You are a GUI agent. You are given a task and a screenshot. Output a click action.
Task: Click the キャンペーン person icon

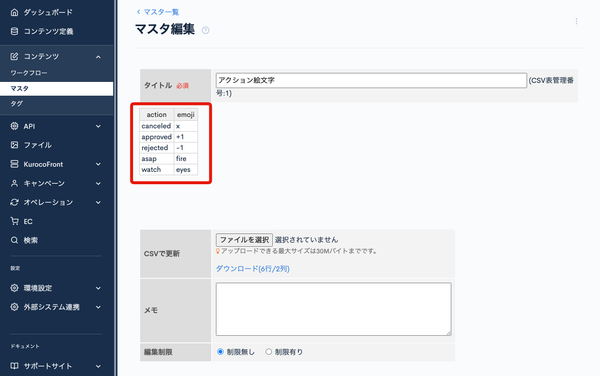coord(14,183)
